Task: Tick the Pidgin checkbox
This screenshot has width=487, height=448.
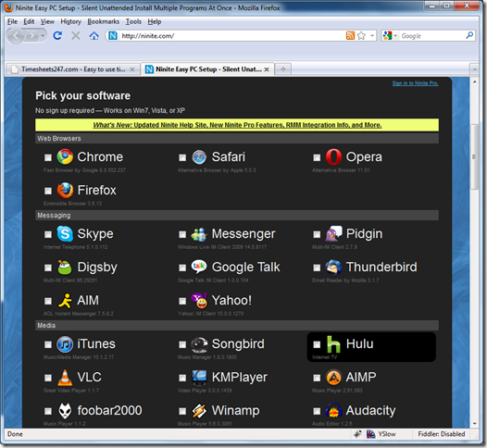Action: click(317, 234)
